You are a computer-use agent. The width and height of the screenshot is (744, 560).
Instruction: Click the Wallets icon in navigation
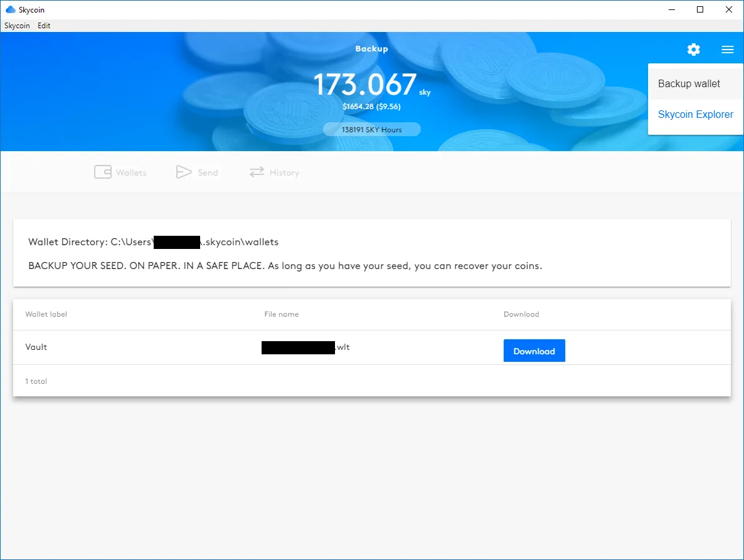pos(103,172)
